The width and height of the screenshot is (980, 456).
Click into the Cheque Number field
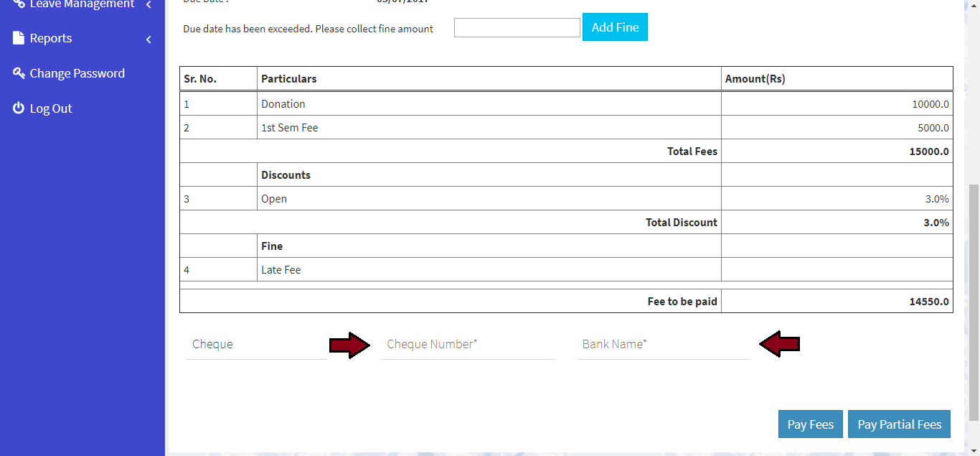coord(468,345)
